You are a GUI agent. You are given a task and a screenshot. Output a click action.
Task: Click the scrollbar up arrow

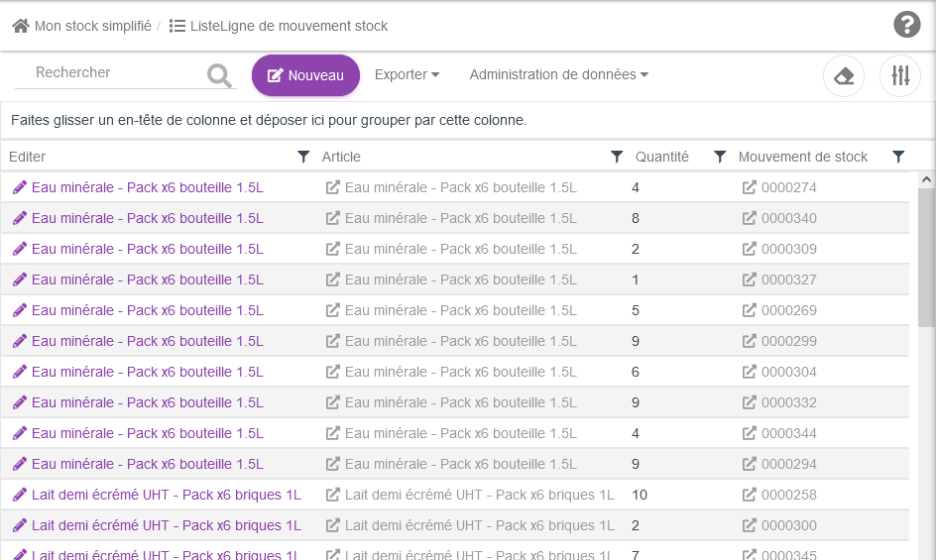(926, 179)
